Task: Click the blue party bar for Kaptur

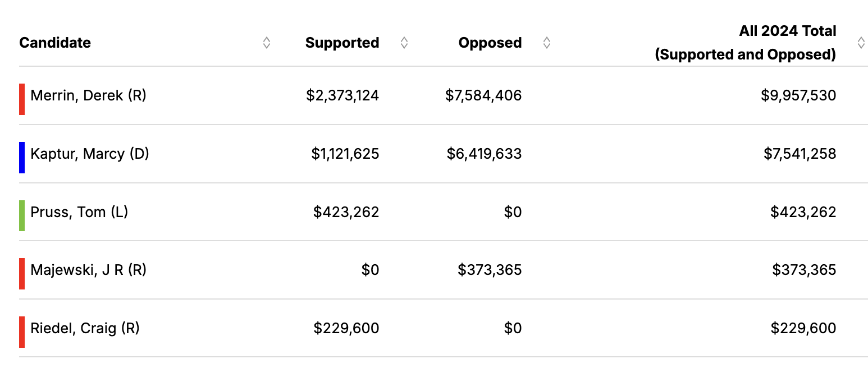Action: [22, 158]
